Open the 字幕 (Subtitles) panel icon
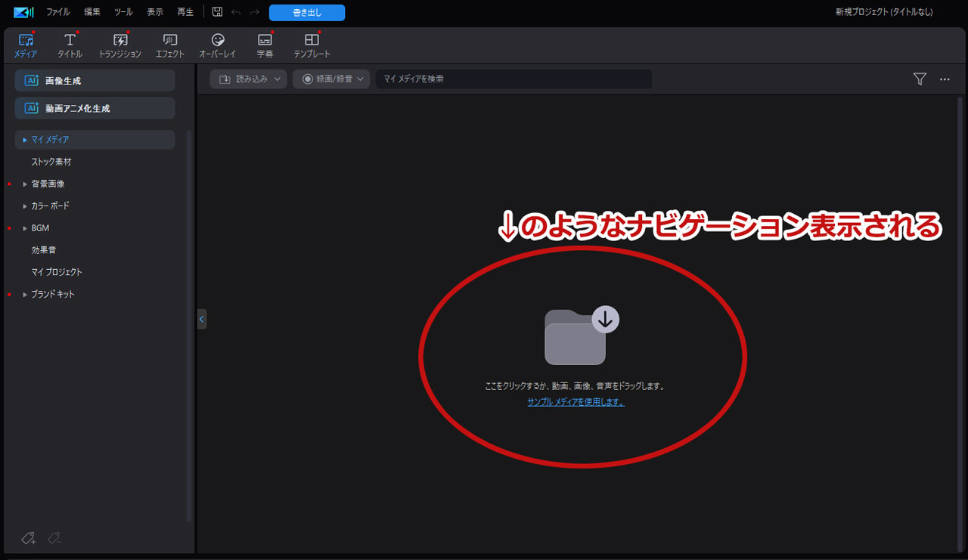968x560 pixels. [x=265, y=44]
